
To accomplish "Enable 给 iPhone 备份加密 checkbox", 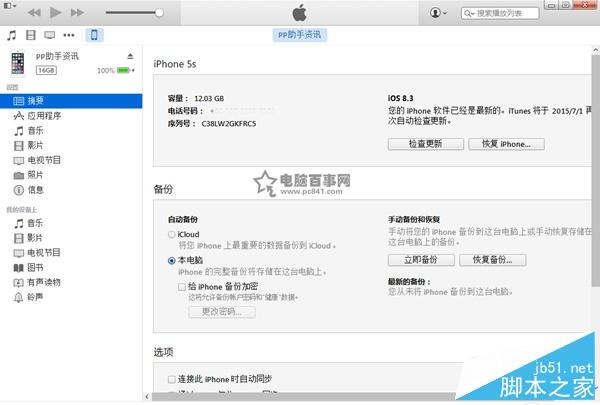I will tap(182, 287).
